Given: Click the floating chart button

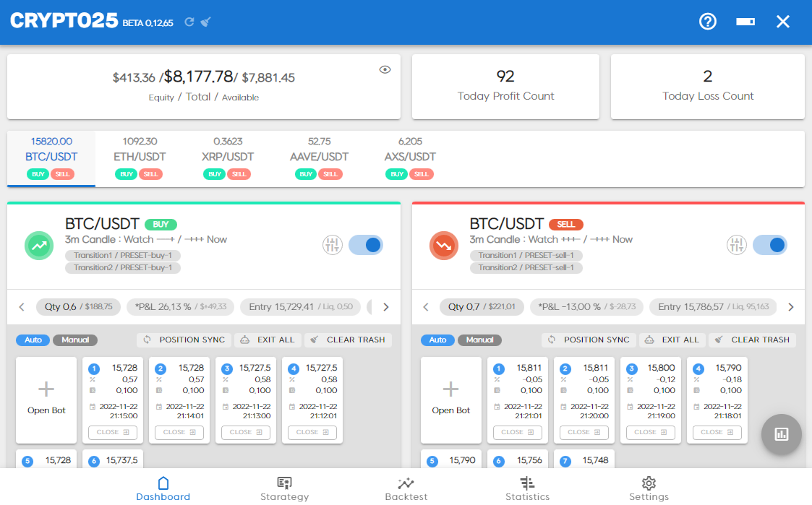Looking at the screenshot, I should point(782,433).
